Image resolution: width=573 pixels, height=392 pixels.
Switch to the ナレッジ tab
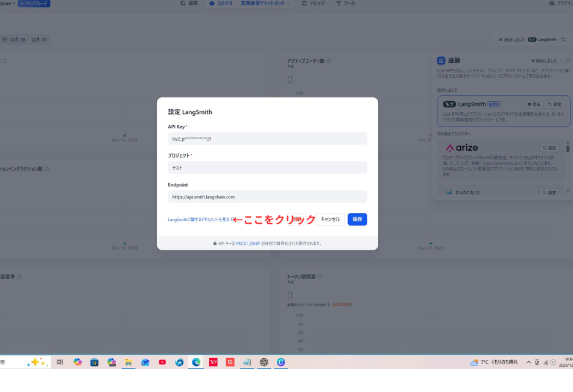[x=314, y=4]
